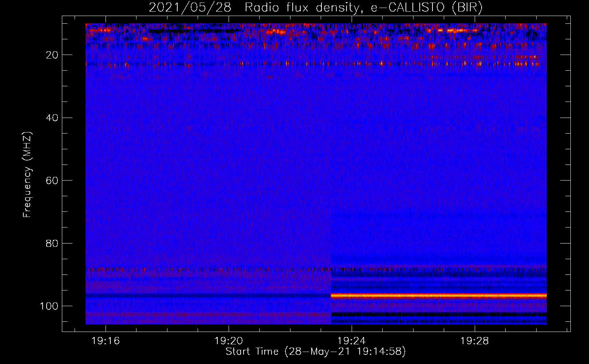Click the bright yellow emission band near 97 MHz
The image size is (589, 364).
point(439,296)
